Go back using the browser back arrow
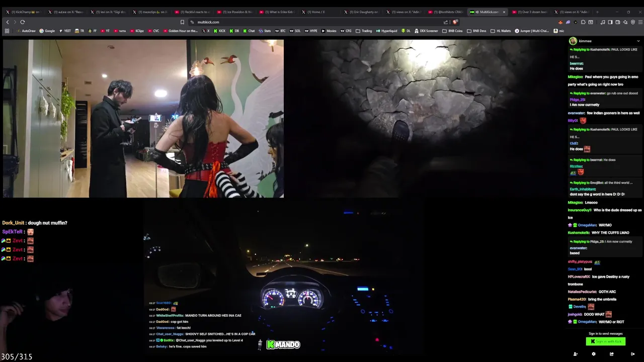The height and width of the screenshot is (362, 644). tap(7, 22)
